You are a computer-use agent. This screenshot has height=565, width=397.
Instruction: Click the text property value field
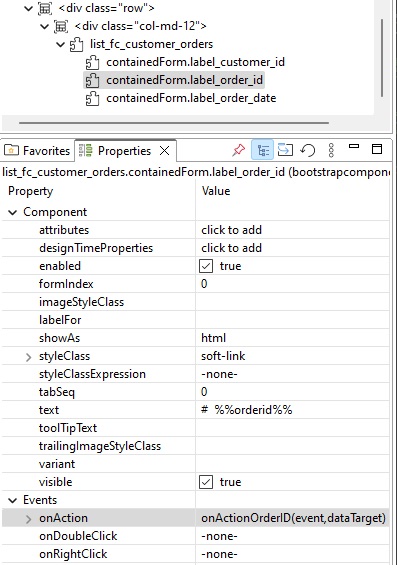[292, 410]
